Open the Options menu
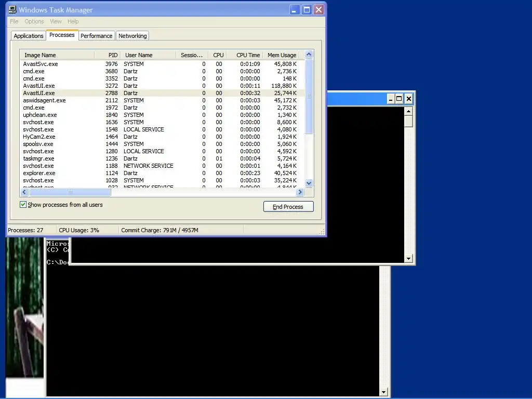Screen dimensions: 532x399 tap(34, 21)
